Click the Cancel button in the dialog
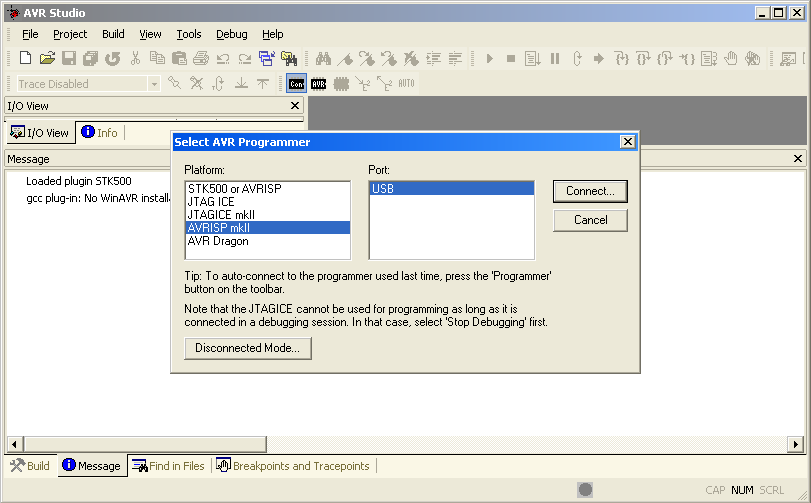 pos(590,220)
